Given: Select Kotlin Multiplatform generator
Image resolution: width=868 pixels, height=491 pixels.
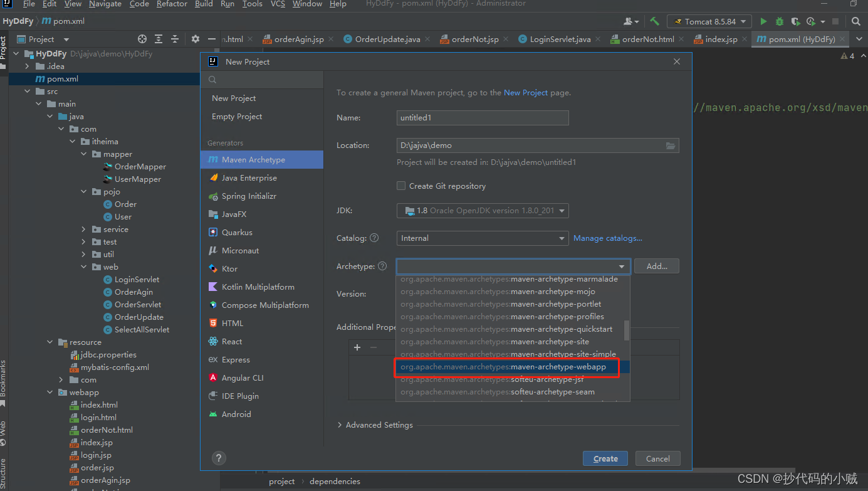Looking at the screenshot, I should point(262,287).
